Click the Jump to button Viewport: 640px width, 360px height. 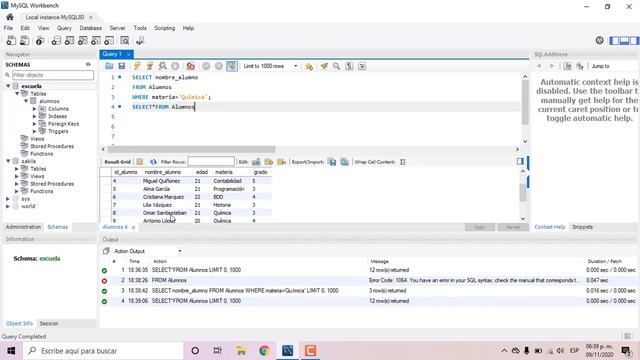tap(600, 66)
